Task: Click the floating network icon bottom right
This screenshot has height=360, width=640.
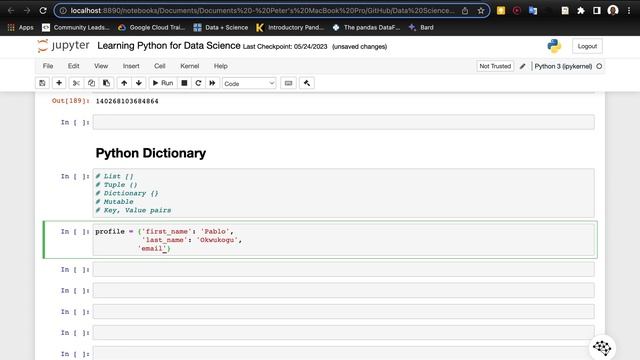Action: click(602, 348)
